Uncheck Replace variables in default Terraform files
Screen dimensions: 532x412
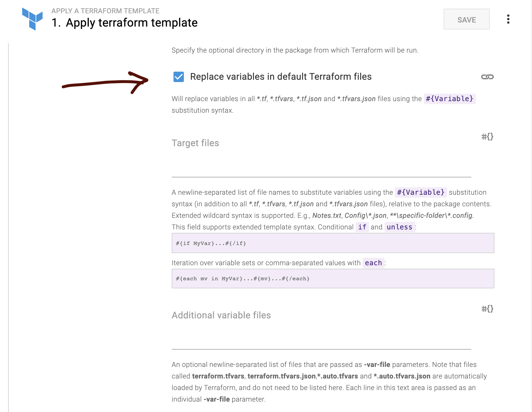tap(179, 77)
